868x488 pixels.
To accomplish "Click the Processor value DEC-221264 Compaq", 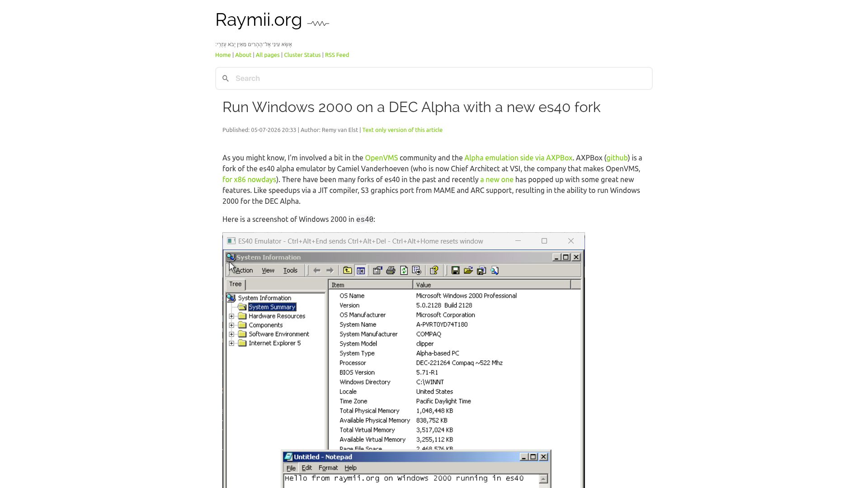I will coord(459,363).
